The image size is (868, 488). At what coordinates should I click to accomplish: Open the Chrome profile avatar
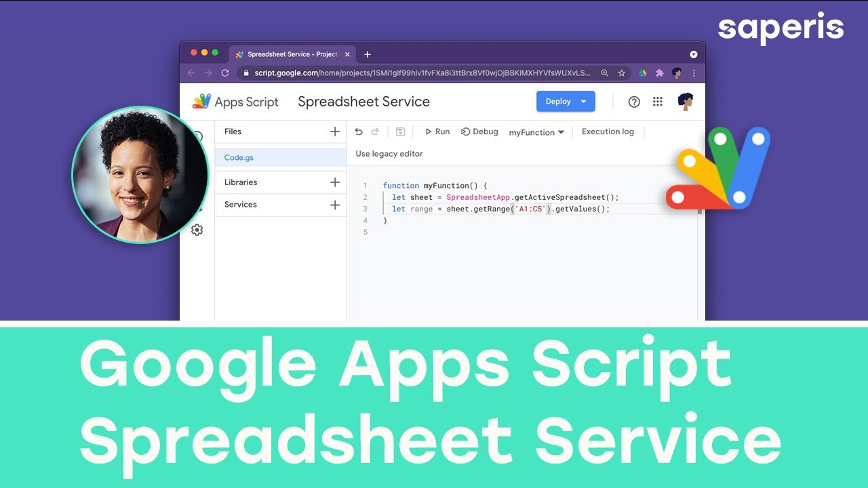click(677, 73)
